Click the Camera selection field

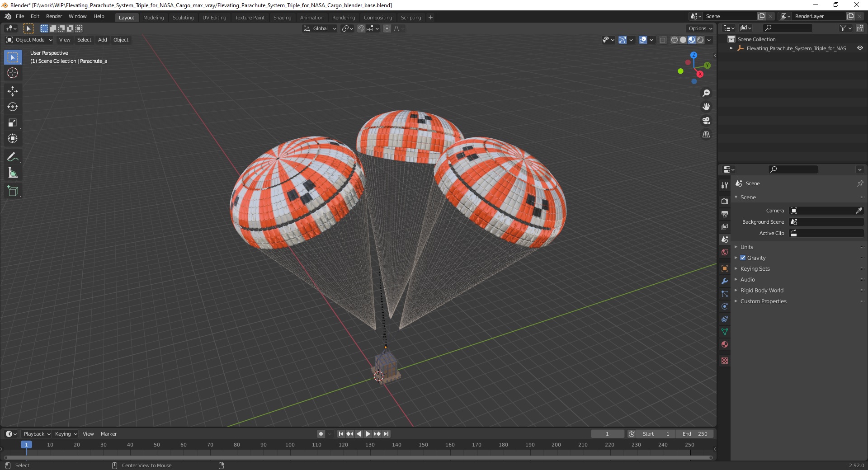pyautogui.click(x=826, y=211)
